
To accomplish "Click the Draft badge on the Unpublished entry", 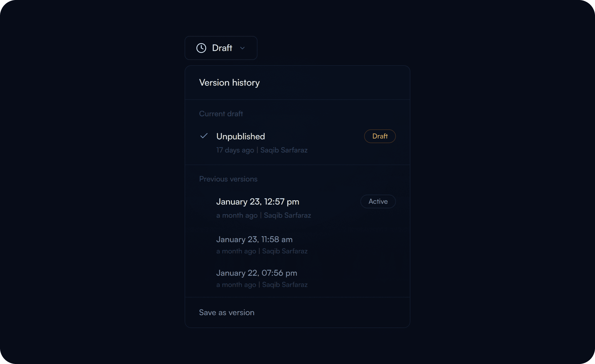I will tap(380, 136).
